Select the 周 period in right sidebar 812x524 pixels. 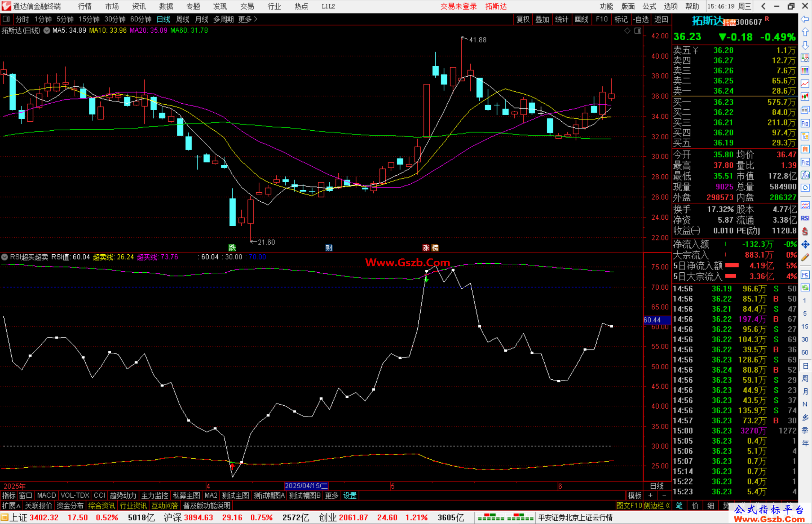[805, 378]
